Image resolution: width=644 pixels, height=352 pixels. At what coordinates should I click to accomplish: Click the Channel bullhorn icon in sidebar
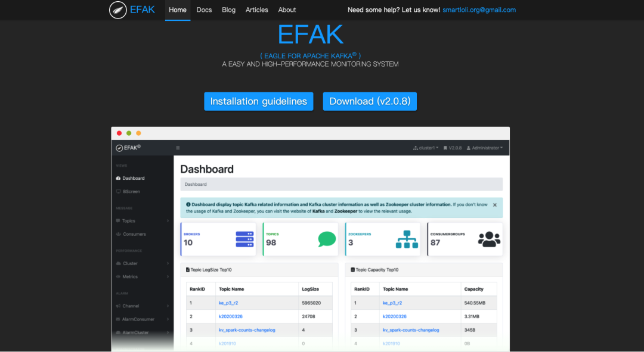(x=118, y=306)
